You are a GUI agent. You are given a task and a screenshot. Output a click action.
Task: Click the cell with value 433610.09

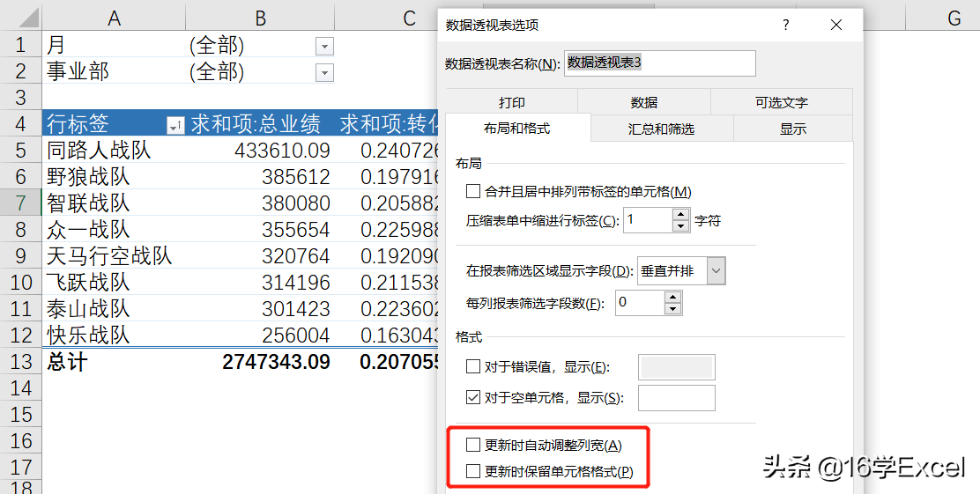point(260,150)
